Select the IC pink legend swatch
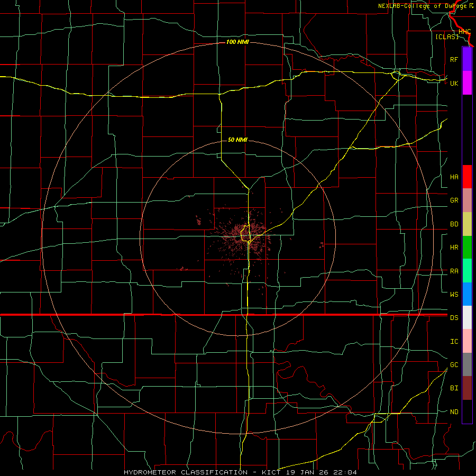 (x=467, y=341)
